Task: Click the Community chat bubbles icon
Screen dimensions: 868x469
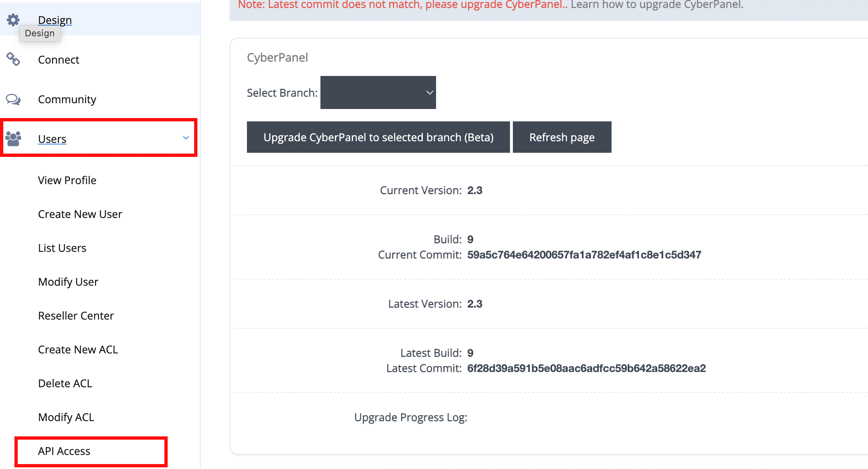Action: point(13,99)
